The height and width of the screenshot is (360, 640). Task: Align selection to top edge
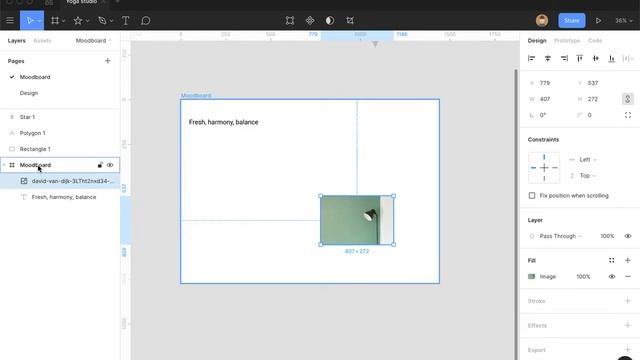[x=580, y=58]
